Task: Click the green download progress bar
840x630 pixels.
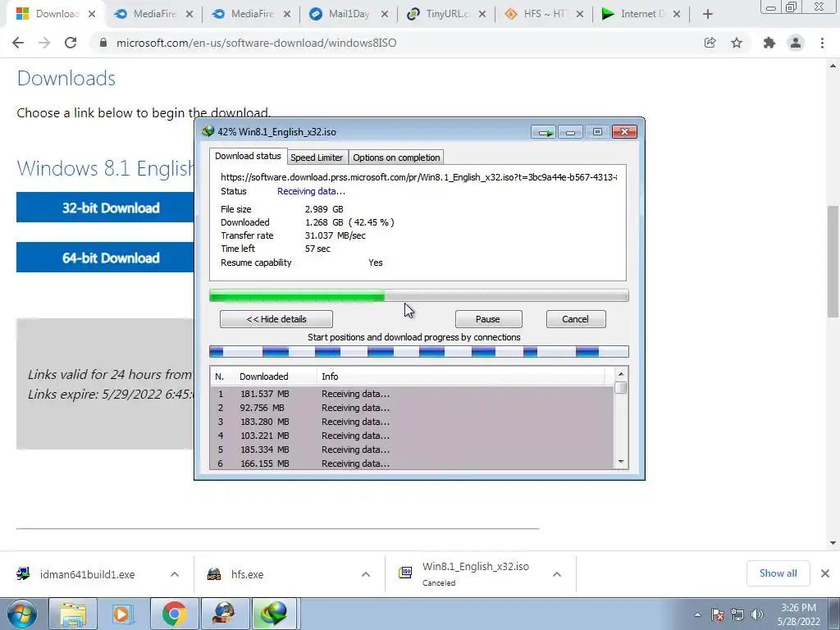Action: (x=419, y=295)
